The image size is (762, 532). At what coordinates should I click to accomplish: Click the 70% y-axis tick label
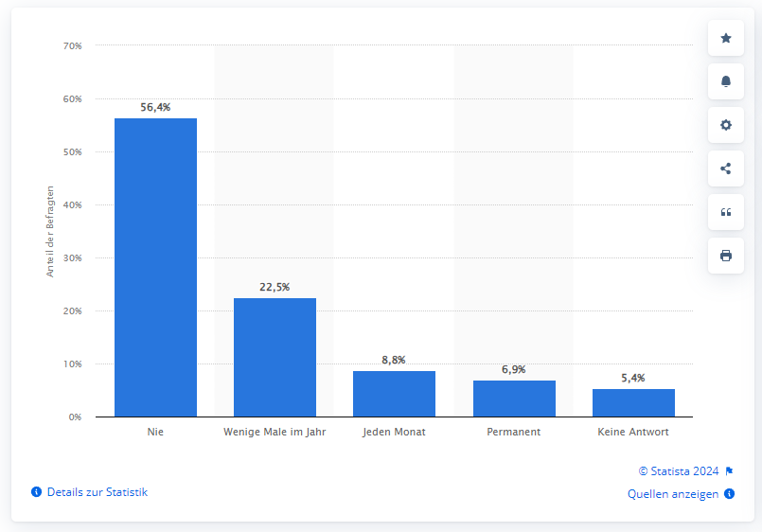[x=72, y=45]
